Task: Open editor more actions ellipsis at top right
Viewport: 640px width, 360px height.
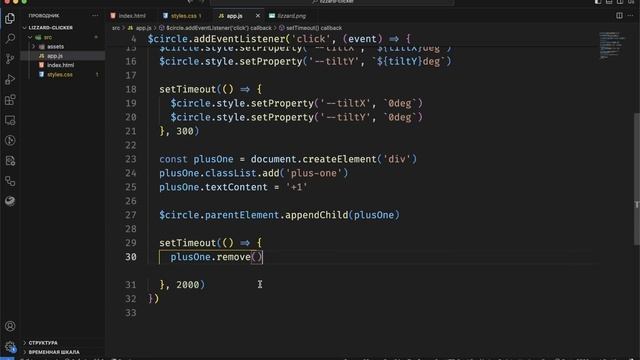Action: pos(631,16)
